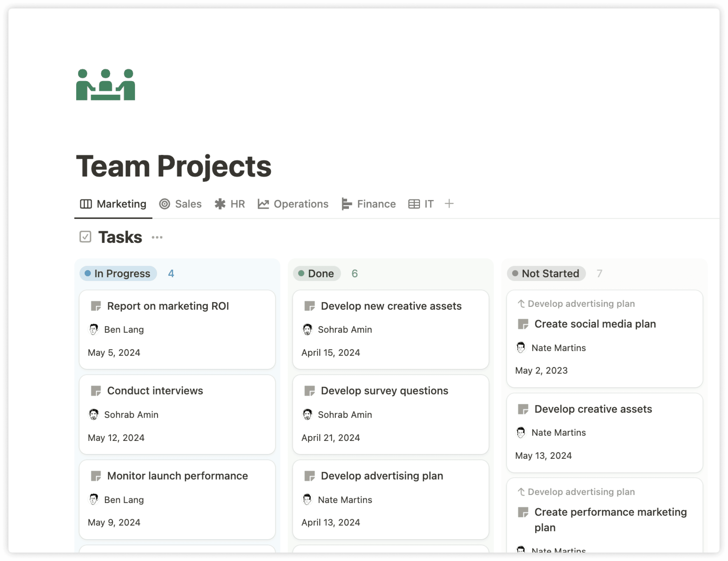728x561 pixels.
Task: Click Ben Lang's avatar on Report on marketing ROI
Action: point(94,329)
